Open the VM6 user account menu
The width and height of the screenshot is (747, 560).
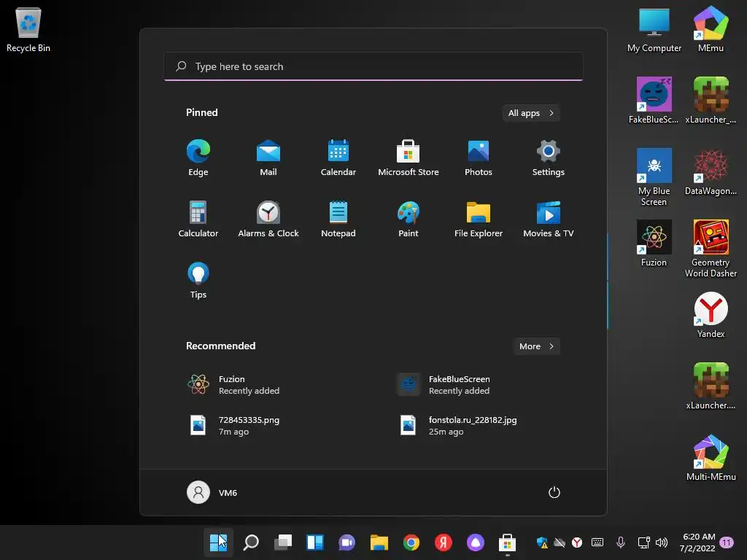click(x=212, y=492)
